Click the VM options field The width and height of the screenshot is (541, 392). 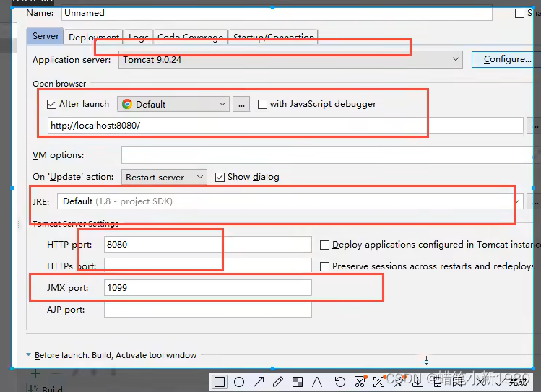[x=331, y=155]
